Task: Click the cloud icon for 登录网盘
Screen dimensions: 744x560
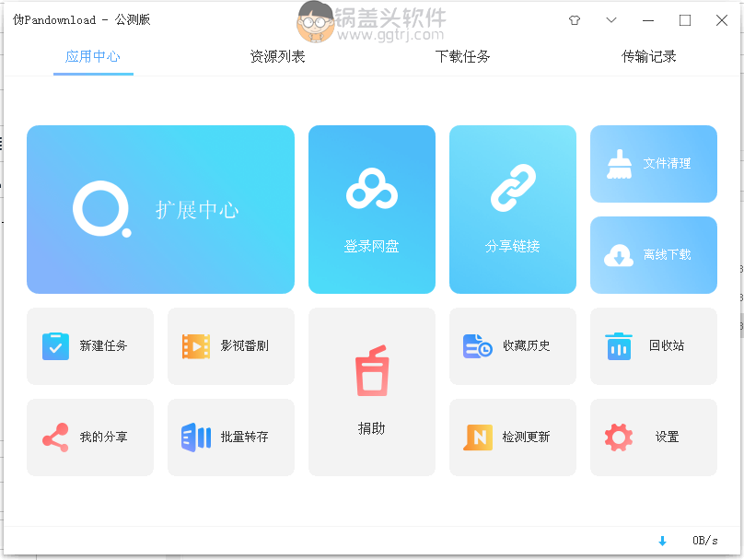Action: coord(372,189)
